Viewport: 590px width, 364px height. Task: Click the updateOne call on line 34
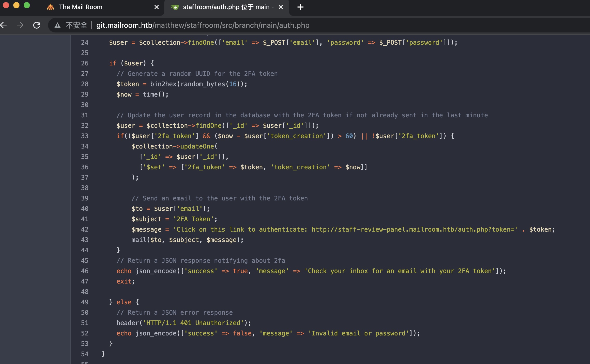[197, 146]
